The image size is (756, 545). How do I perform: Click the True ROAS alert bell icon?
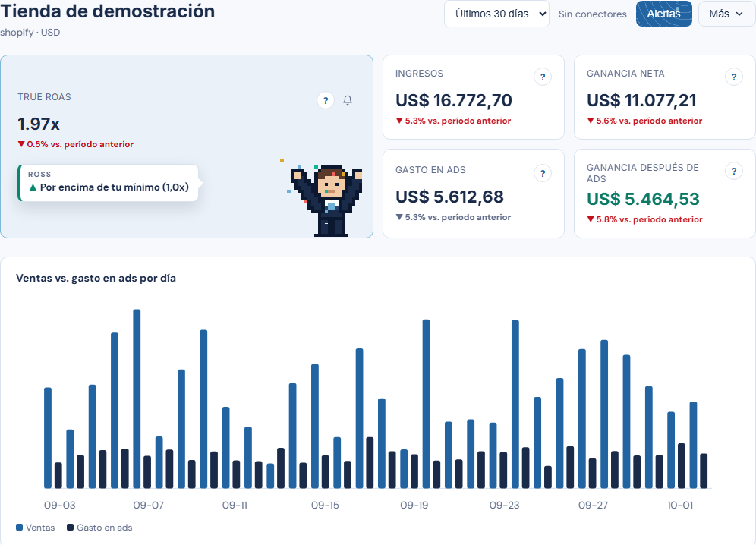tap(348, 100)
